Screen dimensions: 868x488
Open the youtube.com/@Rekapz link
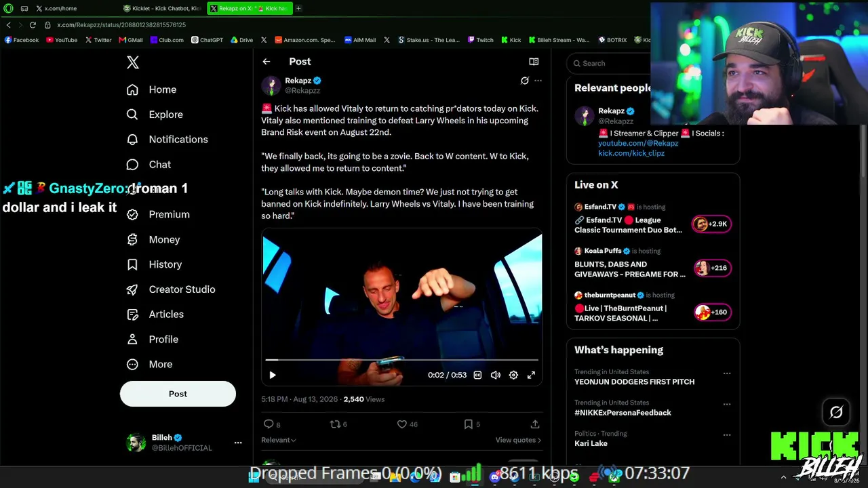(x=638, y=143)
